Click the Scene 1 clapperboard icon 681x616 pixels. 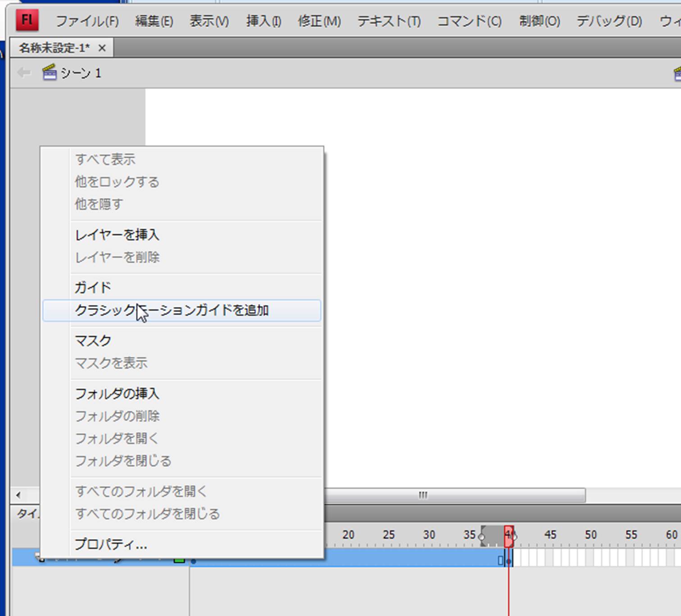click(49, 73)
